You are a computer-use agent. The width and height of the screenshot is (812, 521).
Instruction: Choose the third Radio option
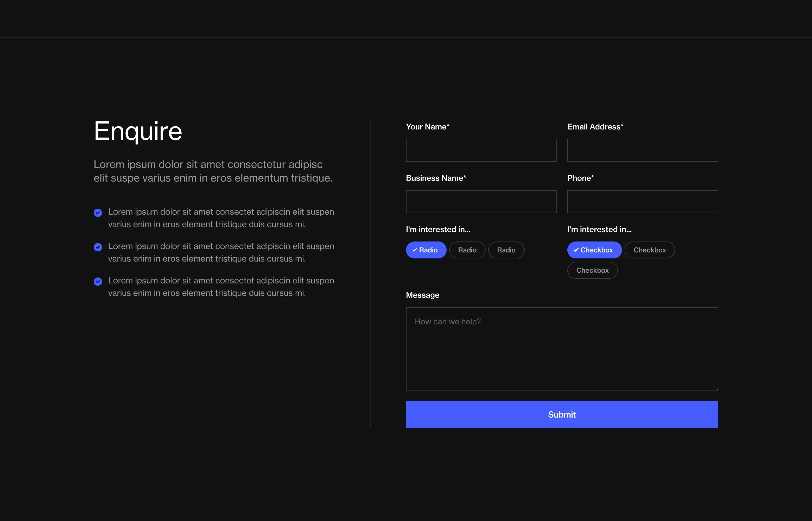point(506,250)
